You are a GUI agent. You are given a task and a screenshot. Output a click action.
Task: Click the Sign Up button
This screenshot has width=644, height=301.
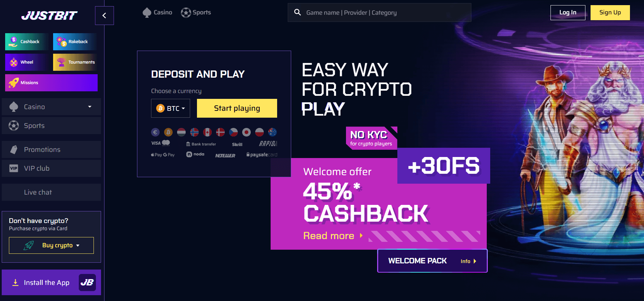coord(610,13)
